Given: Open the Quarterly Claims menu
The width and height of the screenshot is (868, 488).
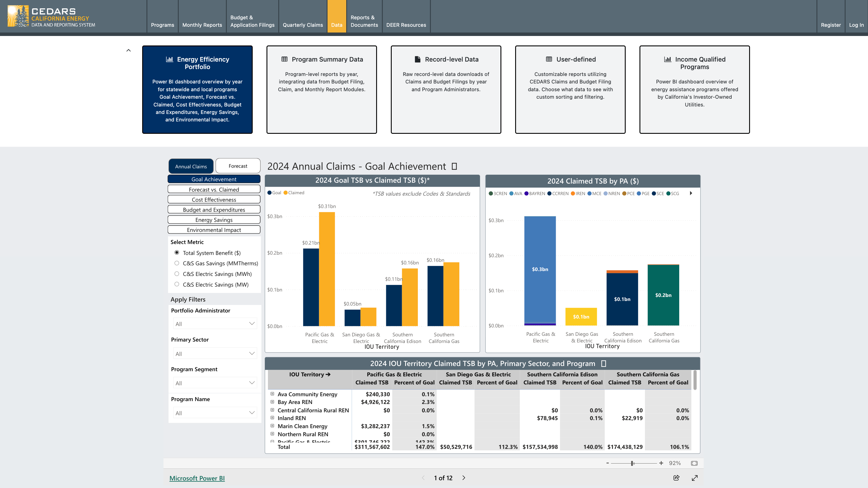Looking at the screenshot, I should 302,25.
